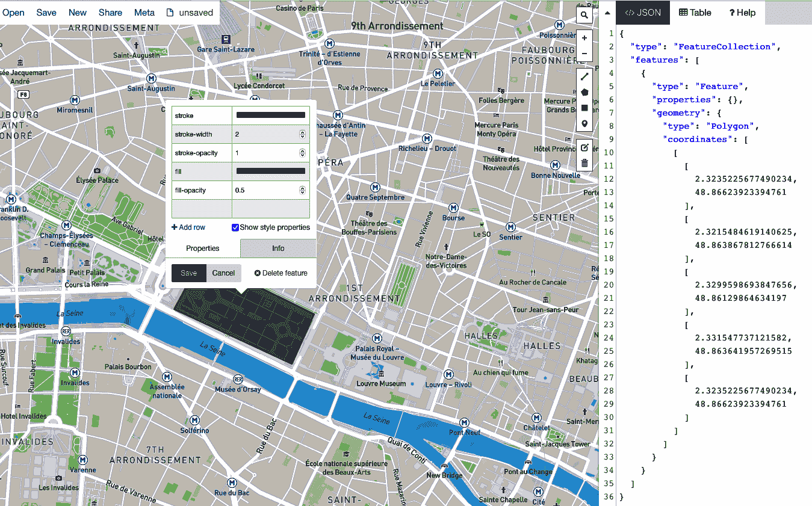This screenshot has width=812, height=506.
Task: Activate the edit layers tool
Action: [584, 147]
